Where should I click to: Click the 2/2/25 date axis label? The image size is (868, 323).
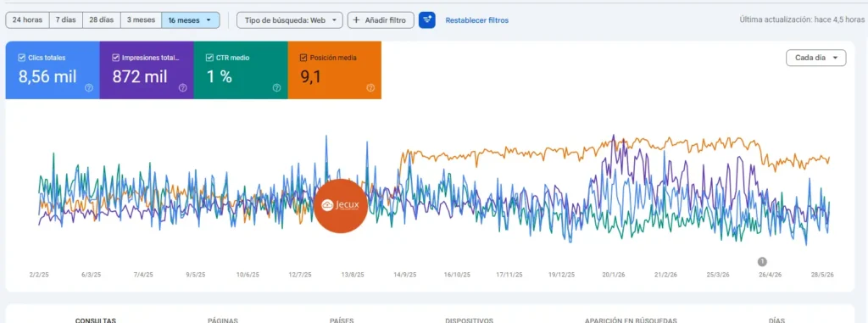tap(39, 275)
